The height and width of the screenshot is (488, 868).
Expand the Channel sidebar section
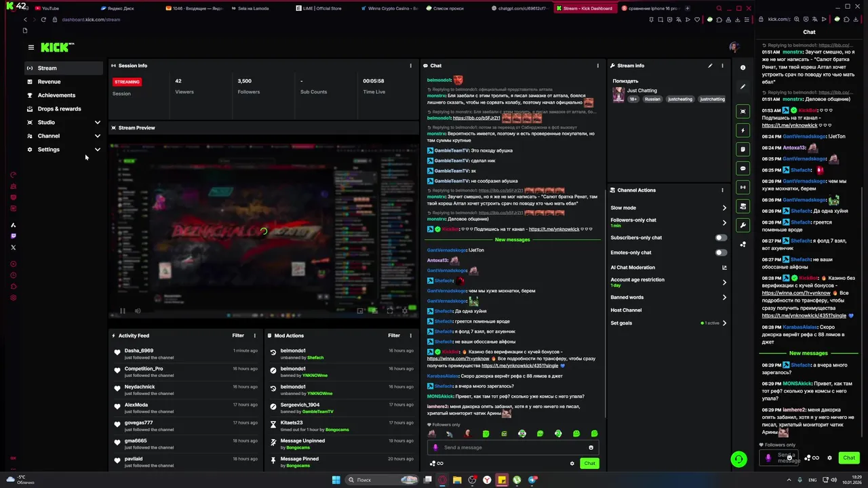click(64, 136)
